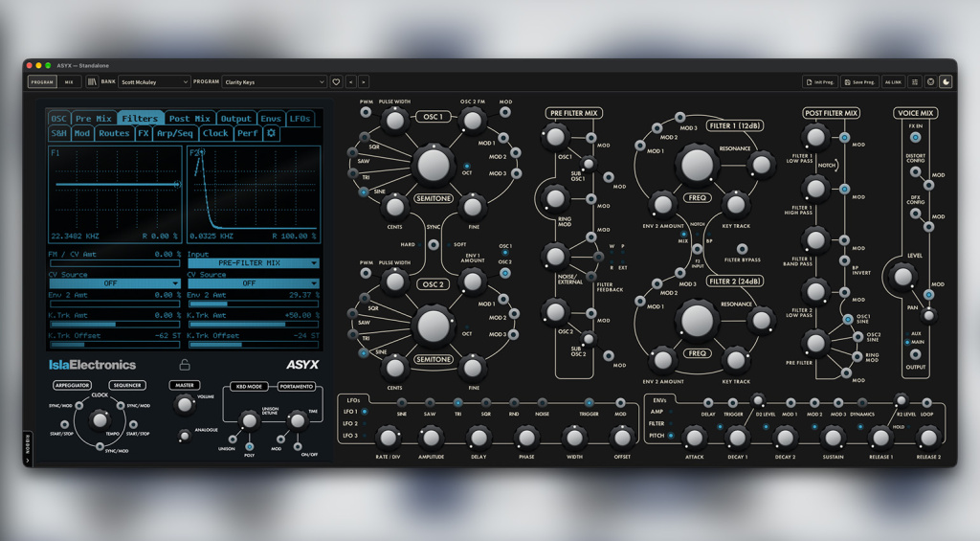Switch to the Pre Mix tab

tap(93, 118)
